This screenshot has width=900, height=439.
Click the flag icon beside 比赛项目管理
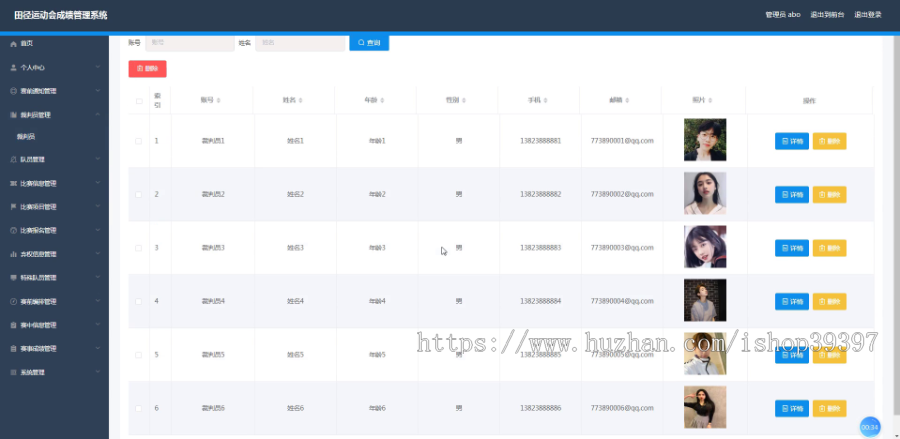[14, 207]
